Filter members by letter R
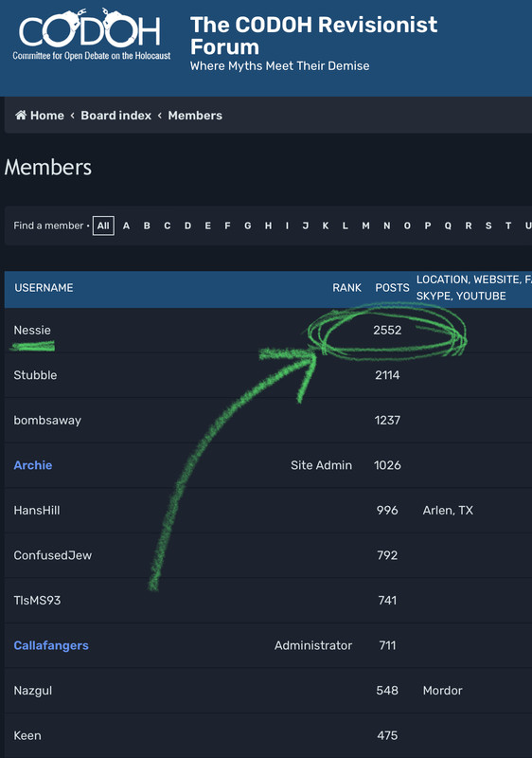The height and width of the screenshot is (758, 532). pyautogui.click(x=469, y=226)
